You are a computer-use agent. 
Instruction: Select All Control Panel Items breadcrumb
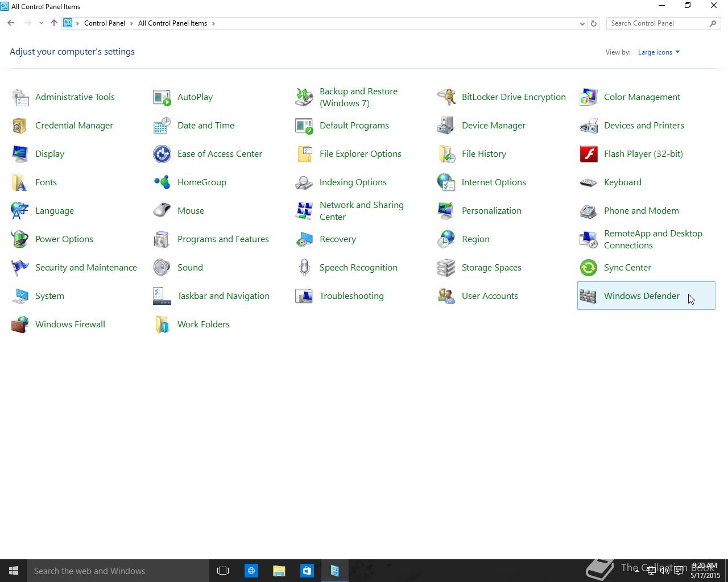pyautogui.click(x=172, y=23)
